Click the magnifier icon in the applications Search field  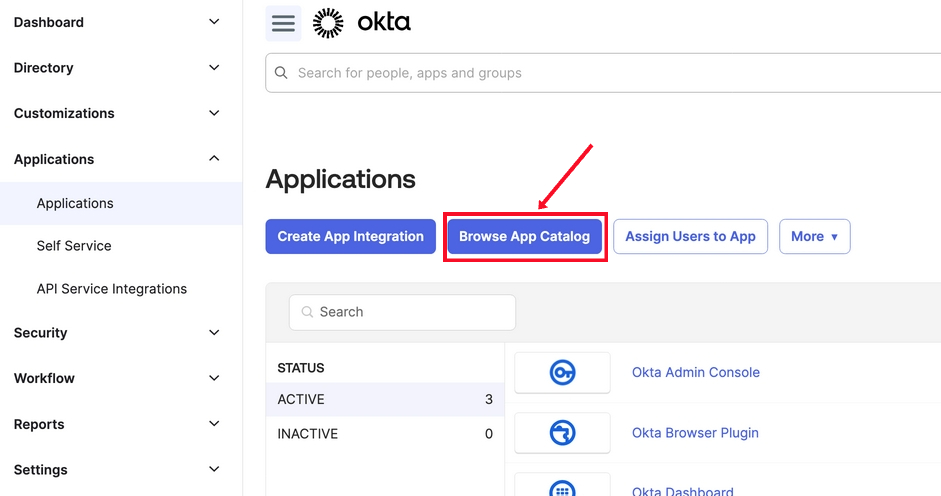307,312
